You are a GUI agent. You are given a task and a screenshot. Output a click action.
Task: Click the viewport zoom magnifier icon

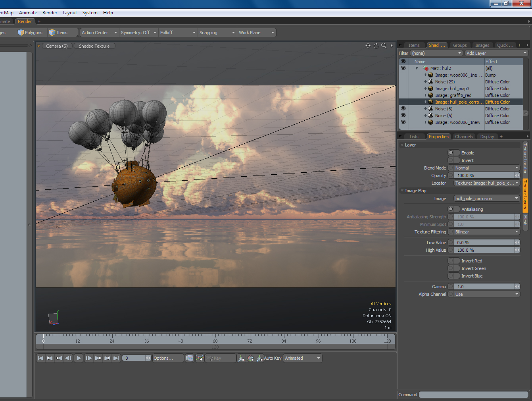(384, 46)
